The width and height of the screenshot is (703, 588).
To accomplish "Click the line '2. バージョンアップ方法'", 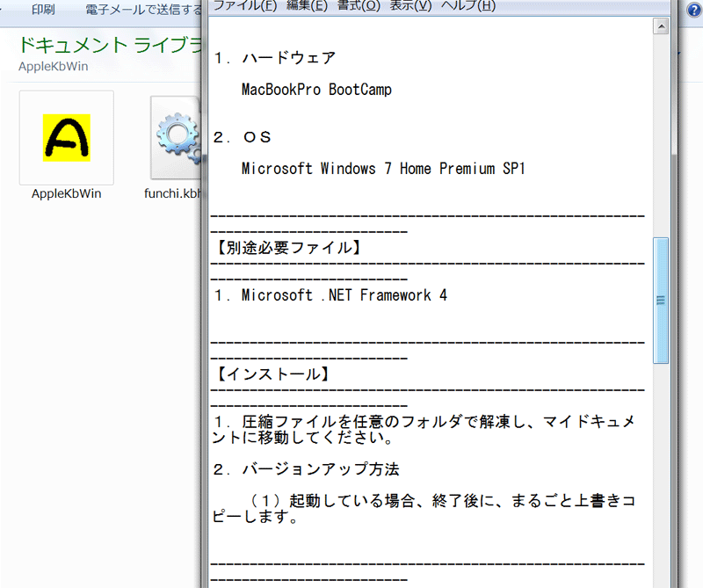I will pos(306,469).
